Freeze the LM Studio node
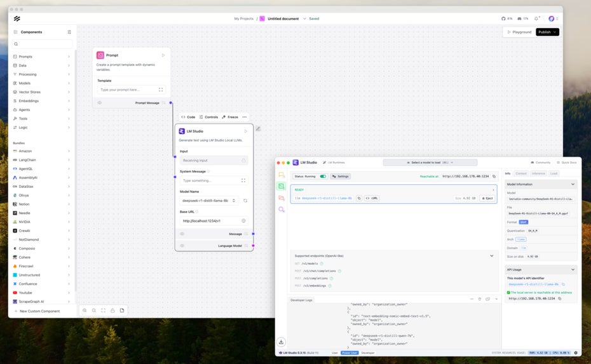This screenshot has width=591, height=364. (230, 117)
